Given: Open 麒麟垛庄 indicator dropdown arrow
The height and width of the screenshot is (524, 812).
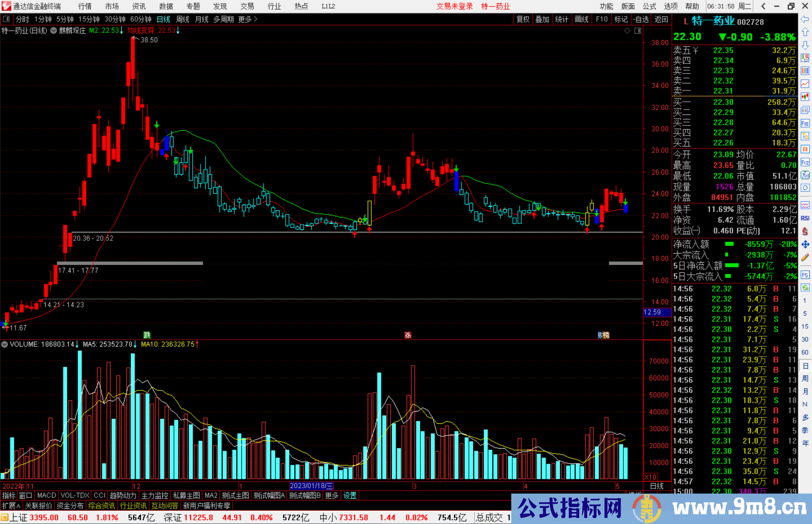Looking at the screenshot, I should 54,30.
